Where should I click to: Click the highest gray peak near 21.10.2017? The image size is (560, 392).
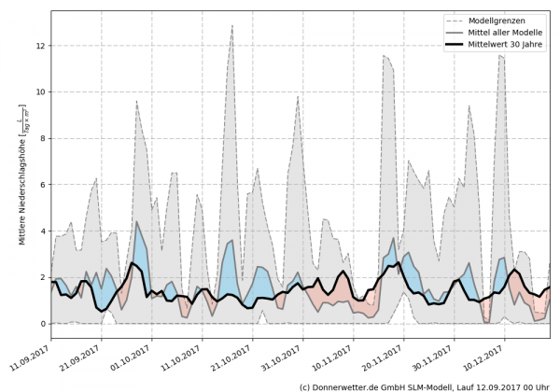tap(231, 26)
